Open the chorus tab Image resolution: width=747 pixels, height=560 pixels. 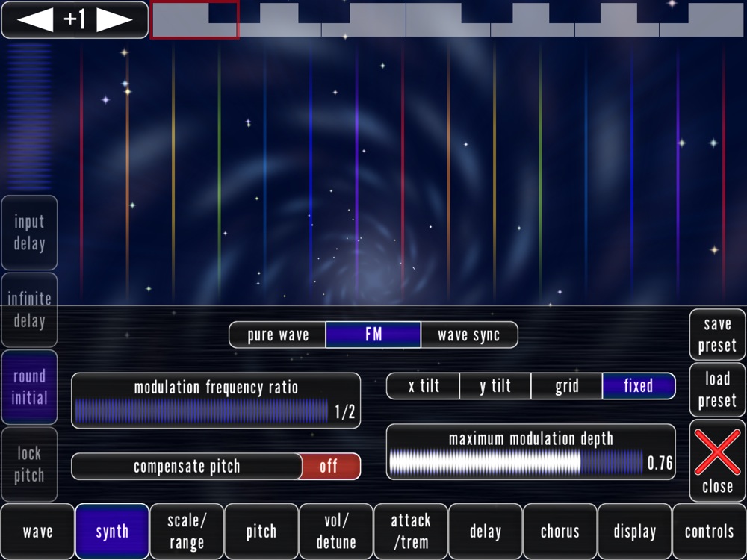(x=560, y=531)
